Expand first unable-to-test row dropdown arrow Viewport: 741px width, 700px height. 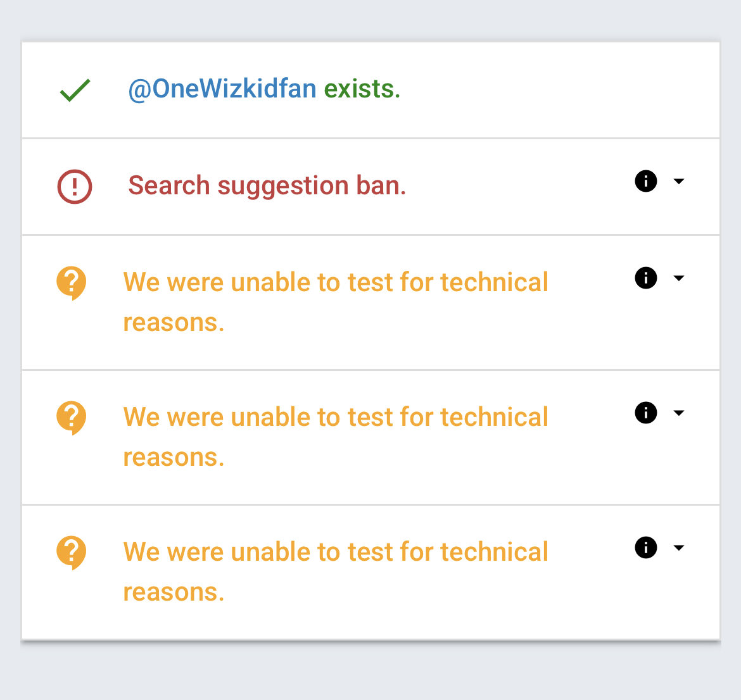[679, 278]
